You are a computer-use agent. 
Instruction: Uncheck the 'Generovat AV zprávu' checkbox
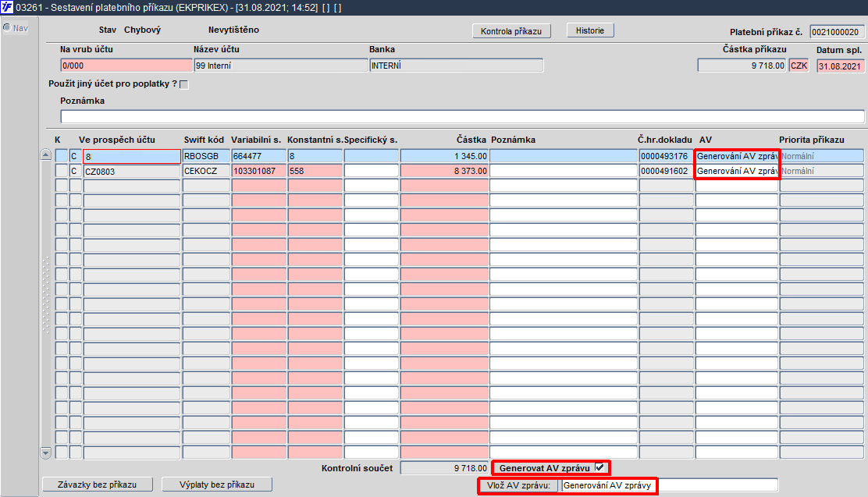point(599,467)
